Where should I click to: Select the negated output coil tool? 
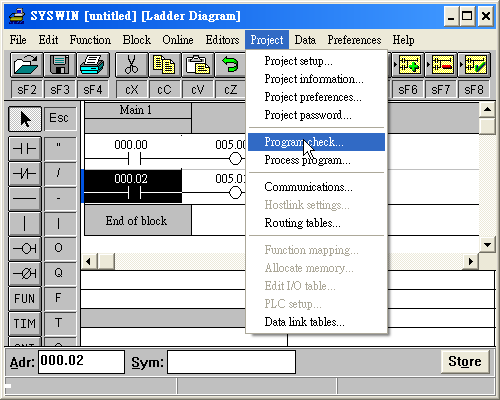click(x=25, y=274)
